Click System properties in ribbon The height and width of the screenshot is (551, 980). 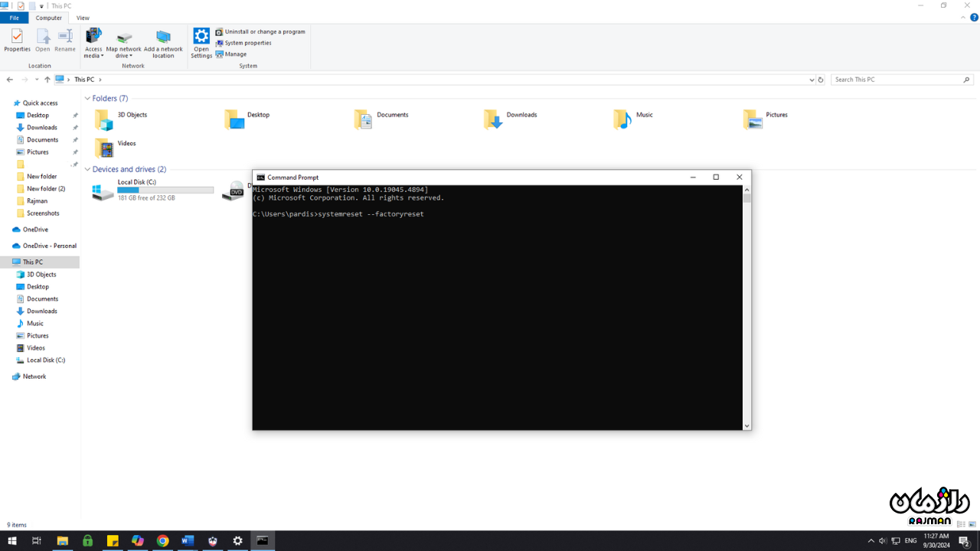(x=247, y=43)
